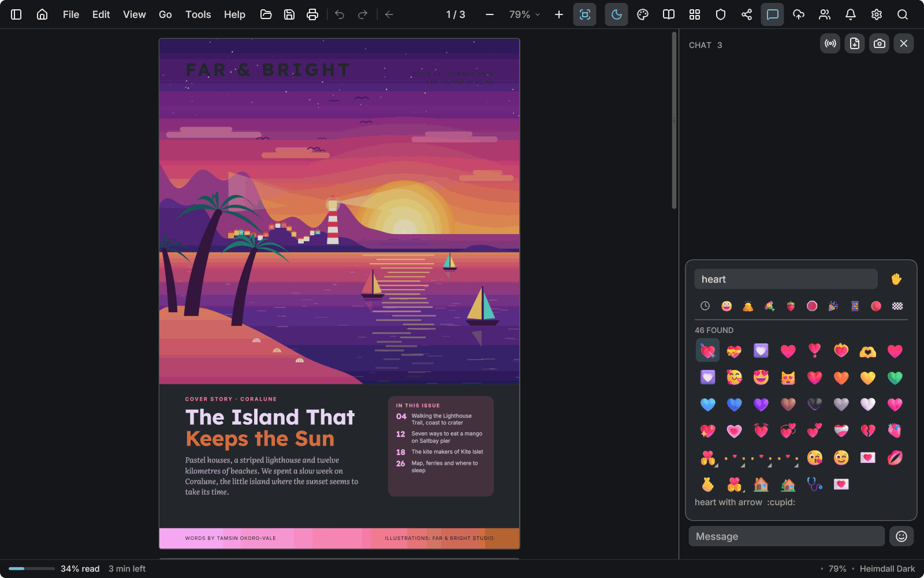
Task: Toggle dark mode moon button
Action: point(617,14)
